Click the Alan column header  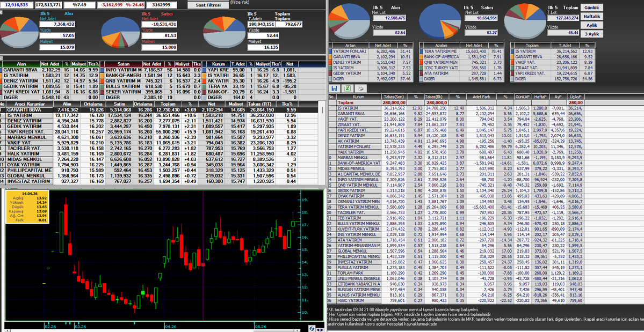click(21, 64)
